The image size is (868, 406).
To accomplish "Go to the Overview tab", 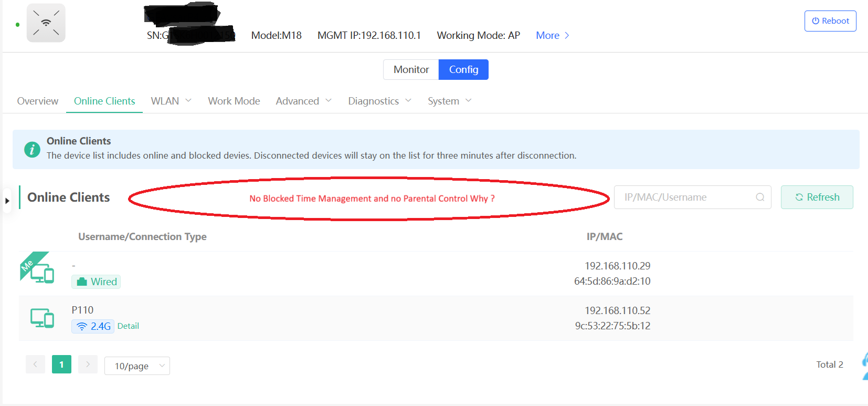I will (38, 101).
